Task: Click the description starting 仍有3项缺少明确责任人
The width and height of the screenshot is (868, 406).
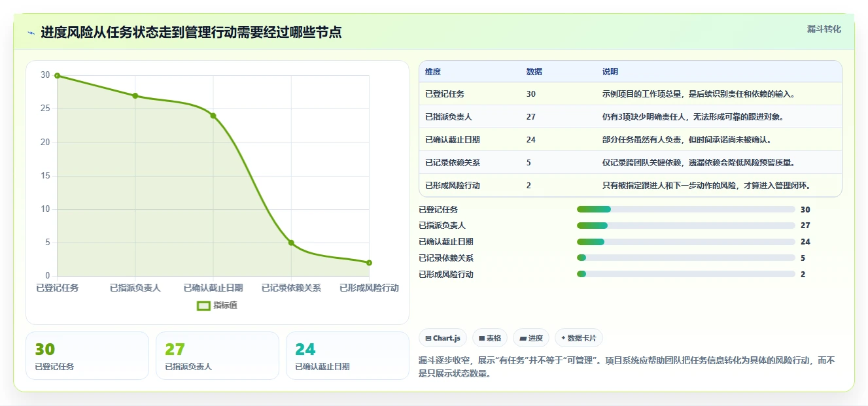Action: tap(693, 117)
